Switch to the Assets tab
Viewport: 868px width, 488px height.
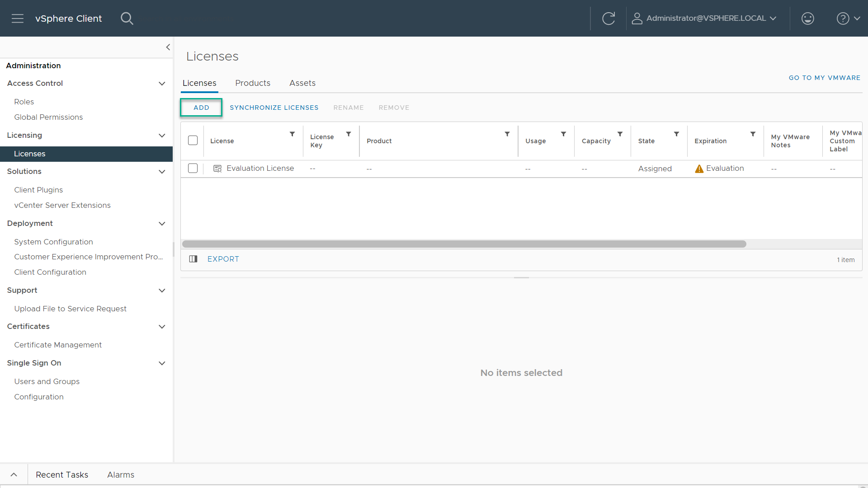point(302,83)
